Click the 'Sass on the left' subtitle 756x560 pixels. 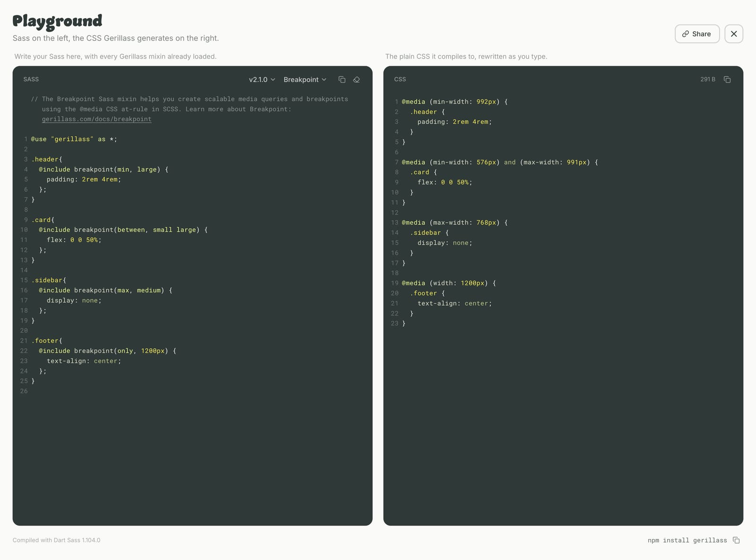[116, 38]
